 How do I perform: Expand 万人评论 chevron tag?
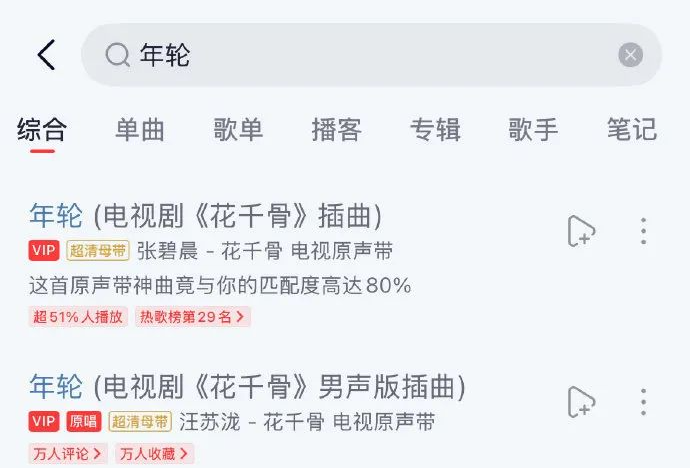pos(68,453)
